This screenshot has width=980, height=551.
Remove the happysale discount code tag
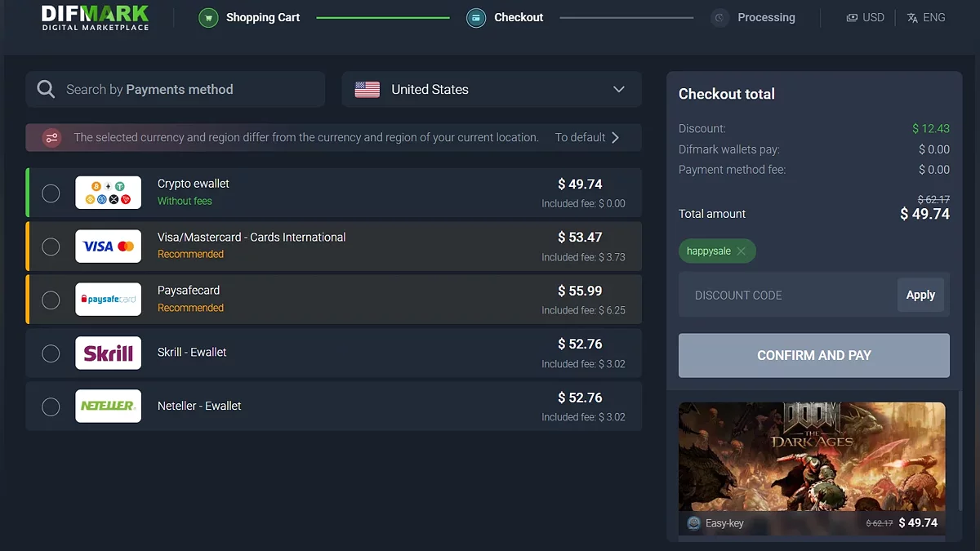pyautogui.click(x=741, y=251)
